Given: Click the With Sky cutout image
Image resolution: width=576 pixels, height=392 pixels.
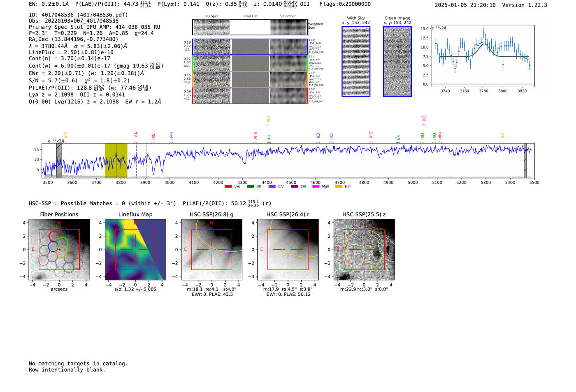Looking at the screenshot, I should click(x=356, y=61).
